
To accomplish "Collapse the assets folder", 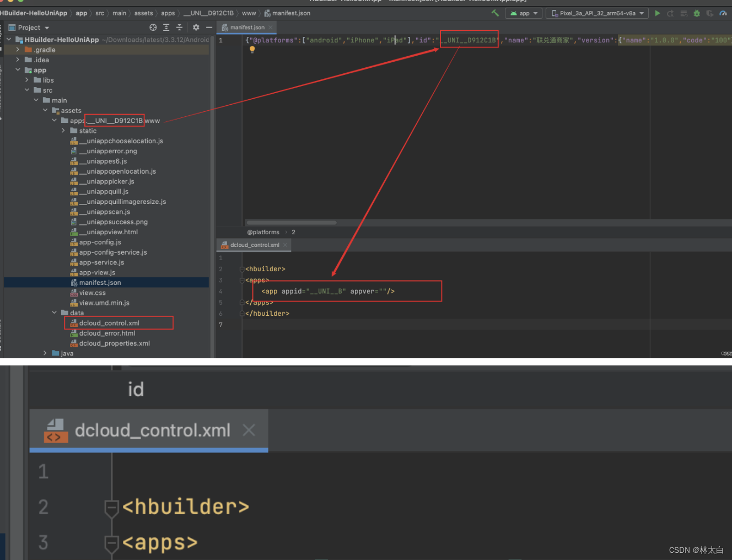I will click(45, 110).
